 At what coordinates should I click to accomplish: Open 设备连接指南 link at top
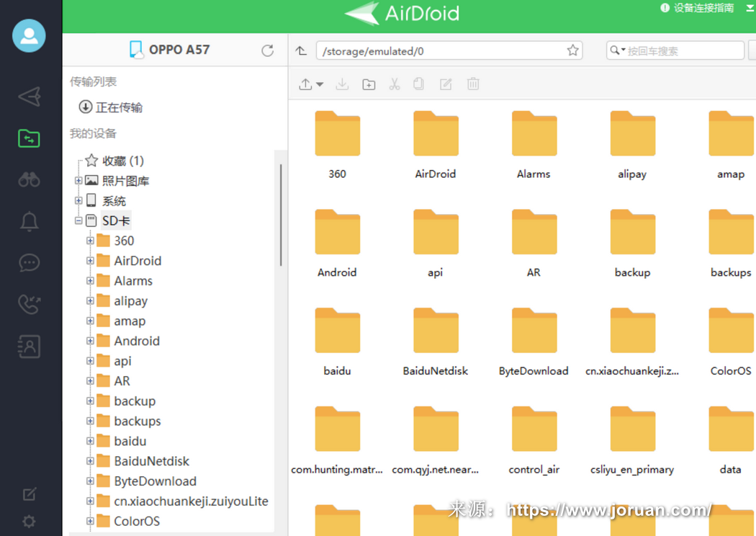[703, 9]
